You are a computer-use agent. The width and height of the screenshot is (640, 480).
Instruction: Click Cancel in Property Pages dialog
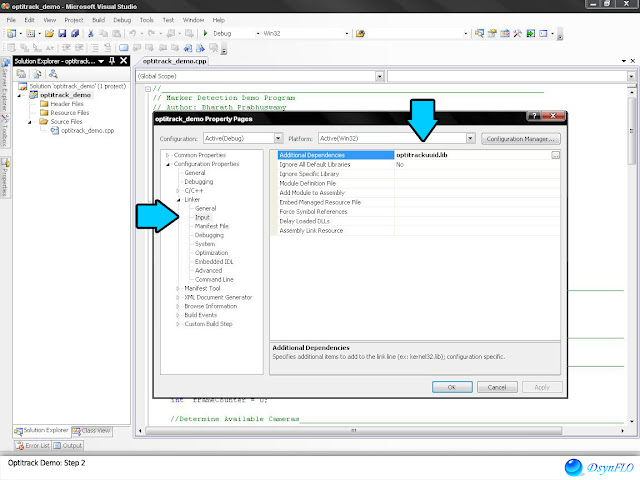(497, 387)
